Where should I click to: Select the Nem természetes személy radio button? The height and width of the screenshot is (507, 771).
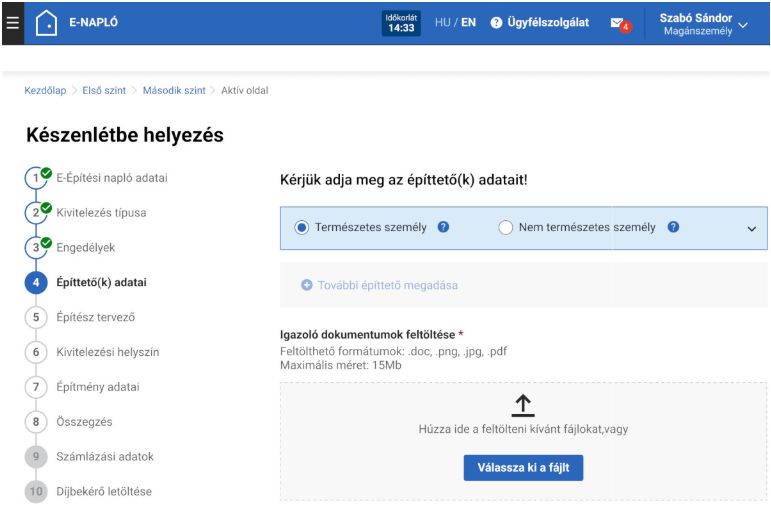click(x=505, y=228)
